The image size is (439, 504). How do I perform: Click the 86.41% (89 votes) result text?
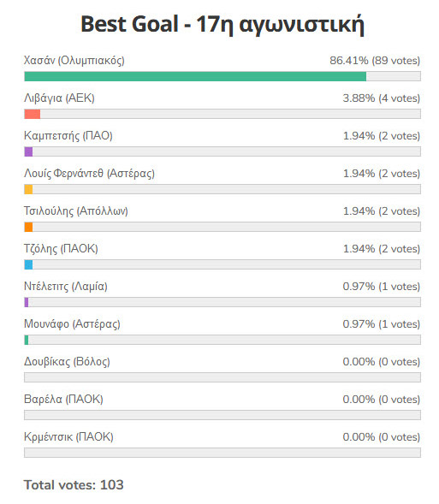point(375,61)
